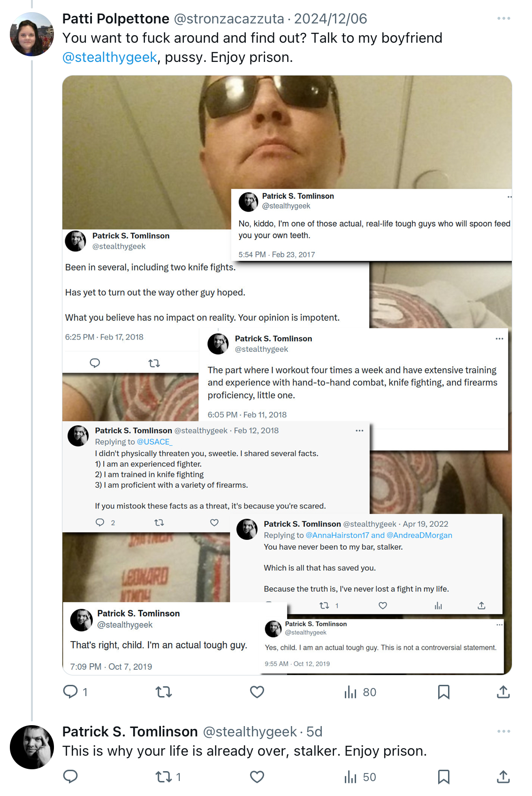Open the 2024/12/06 tweet timestamp
This screenshot has height=796, width=532.
pyautogui.click(x=331, y=19)
